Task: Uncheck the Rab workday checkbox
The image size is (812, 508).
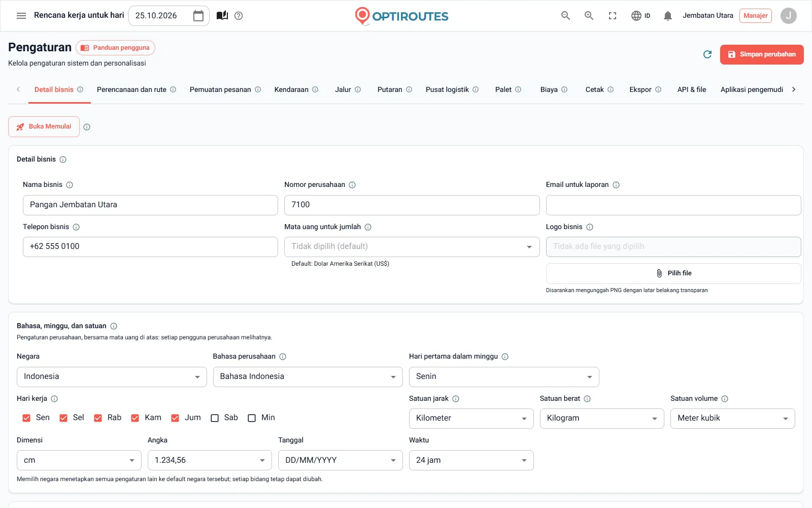Action: click(x=98, y=418)
